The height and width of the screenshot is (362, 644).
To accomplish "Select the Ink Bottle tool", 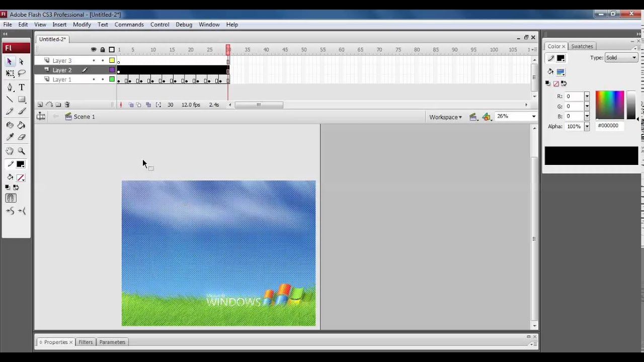I will 10,125.
